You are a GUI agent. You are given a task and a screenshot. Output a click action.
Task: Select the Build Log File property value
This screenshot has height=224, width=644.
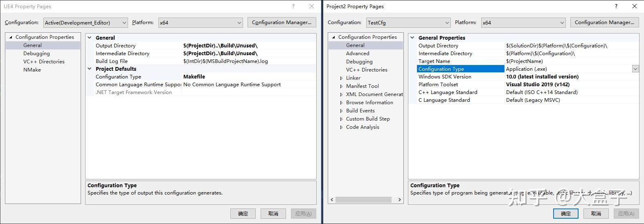coord(225,61)
